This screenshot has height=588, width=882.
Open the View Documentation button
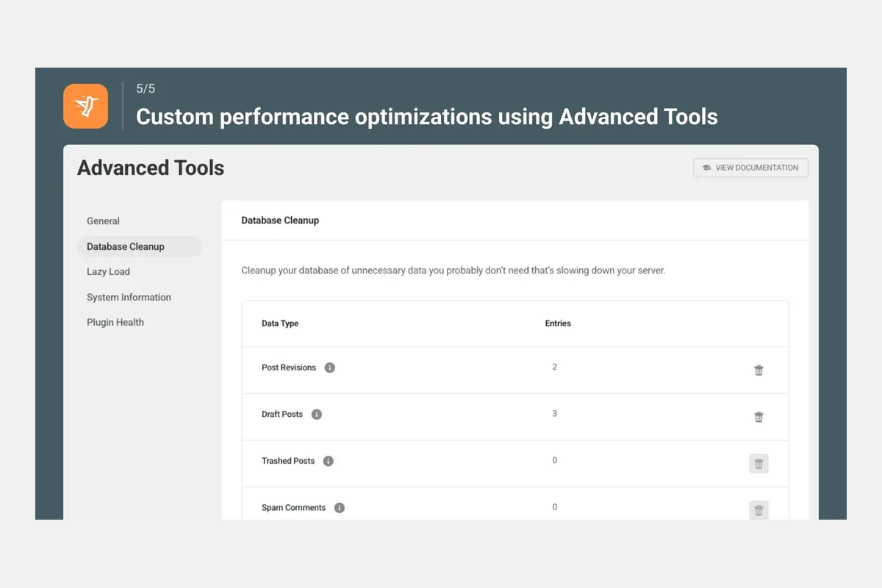click(750, 168)
